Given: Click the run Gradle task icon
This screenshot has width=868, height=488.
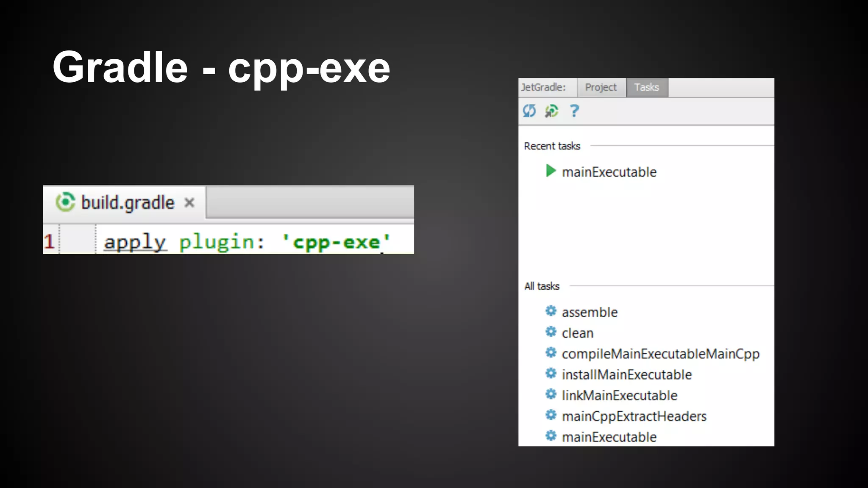Looking at the screenshot, I should 551,111.
